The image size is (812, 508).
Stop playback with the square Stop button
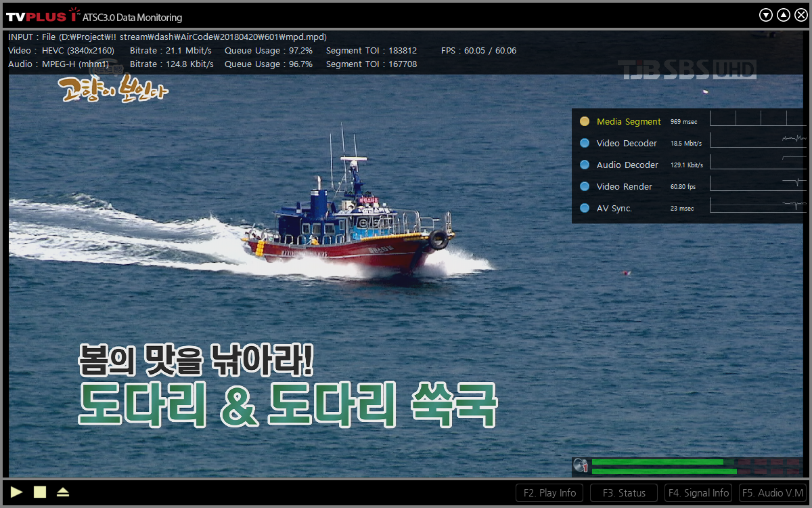point(40,492)
